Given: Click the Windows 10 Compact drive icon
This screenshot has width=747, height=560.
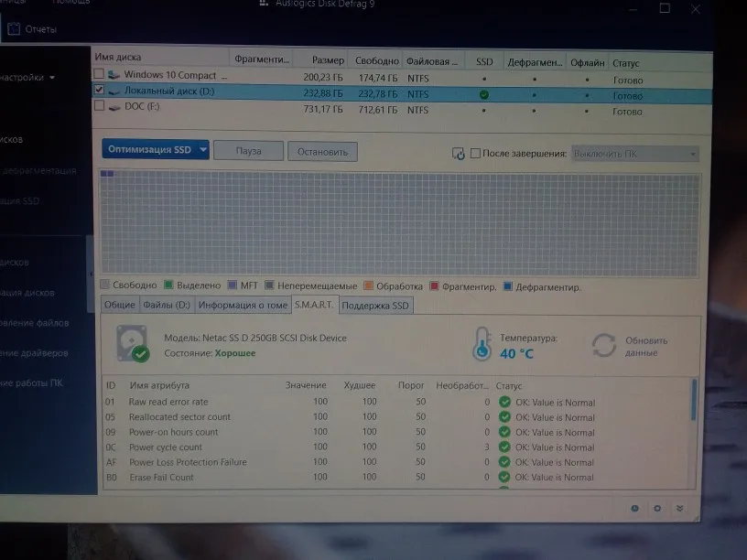Looking at the screenshot, I should tap(114, 75).
